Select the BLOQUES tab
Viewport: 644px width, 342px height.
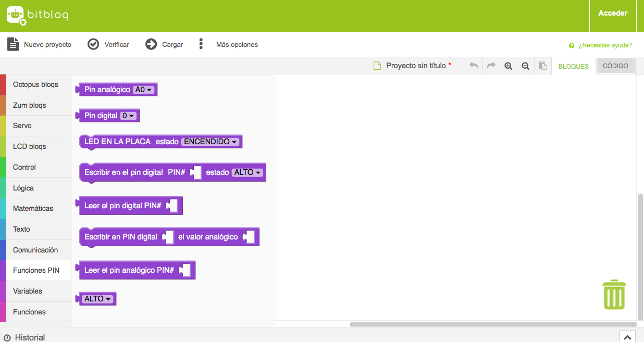(573, 67)
